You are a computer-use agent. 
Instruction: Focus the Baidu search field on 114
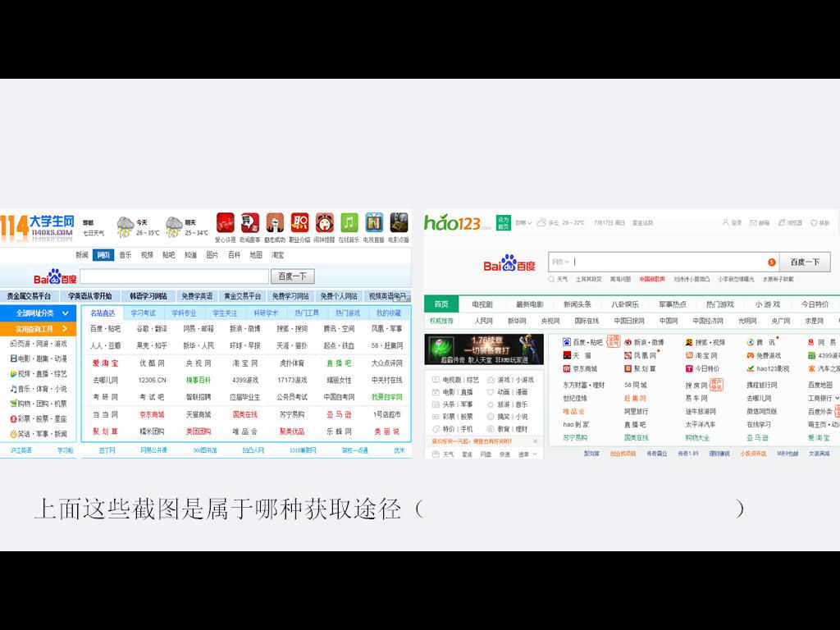[174, 276]
